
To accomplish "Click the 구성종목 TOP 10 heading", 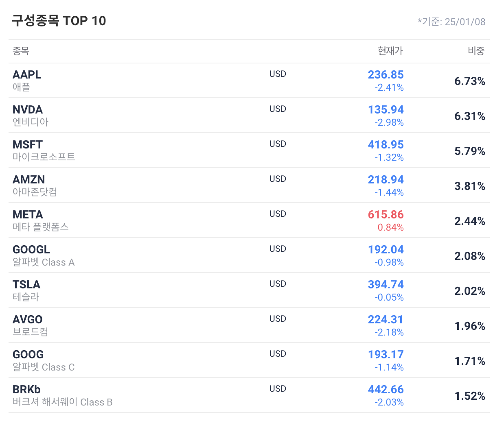I will (x=59, y=21).
